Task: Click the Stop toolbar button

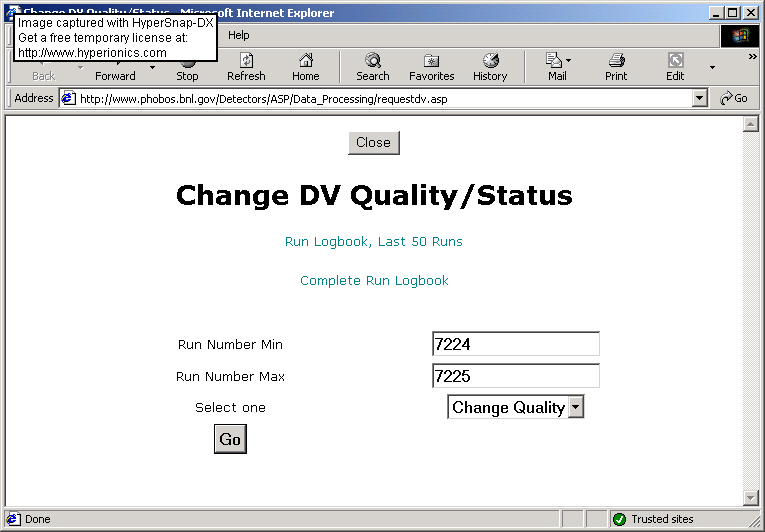Action: click(x=187, y=76)
